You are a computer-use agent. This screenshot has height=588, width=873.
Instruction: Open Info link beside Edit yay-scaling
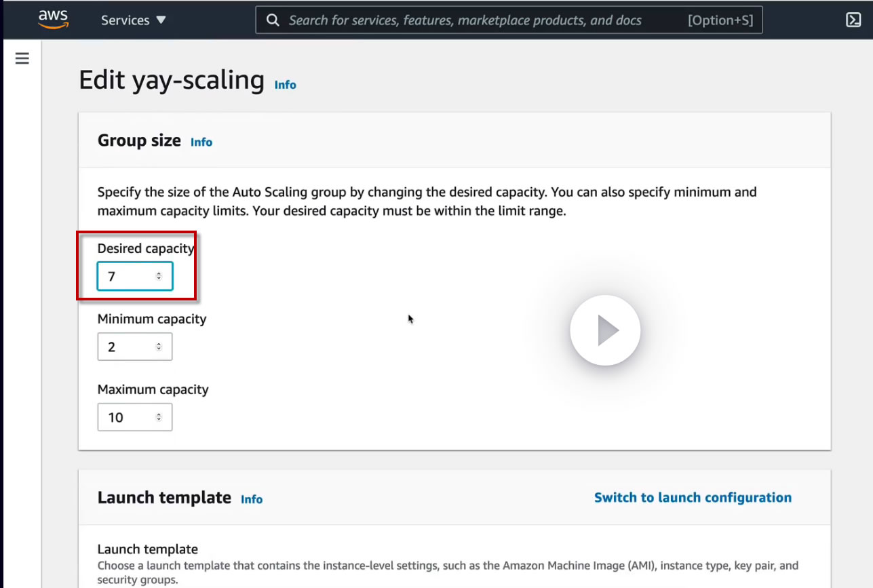coord(285,85)
